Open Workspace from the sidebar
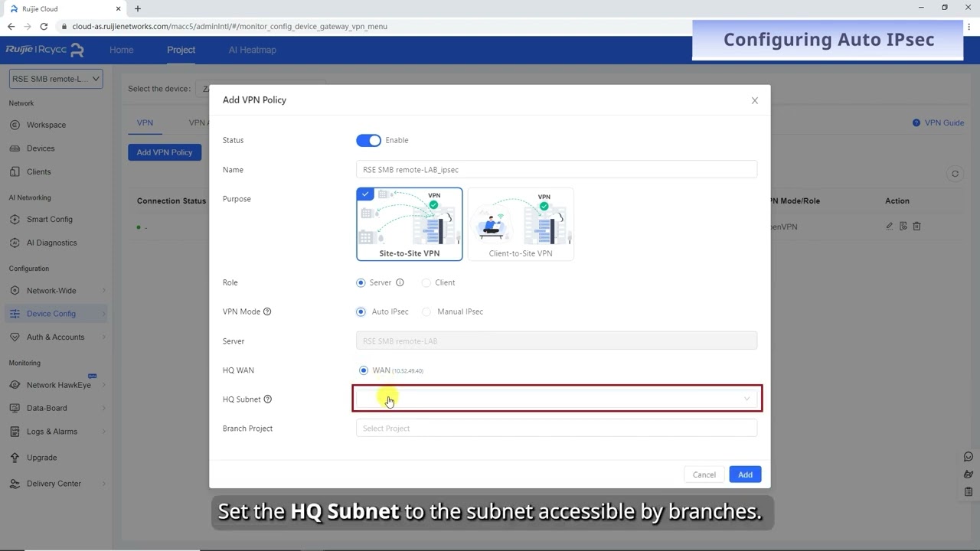The width and height of the screenshot is (980, 551). pyautogui.click(x=46, y=125)
